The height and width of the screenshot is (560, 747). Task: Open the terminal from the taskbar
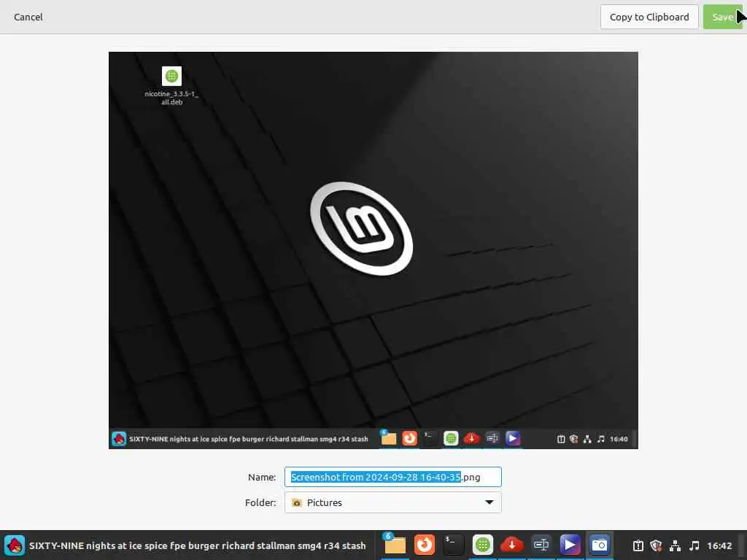(453, 545)
